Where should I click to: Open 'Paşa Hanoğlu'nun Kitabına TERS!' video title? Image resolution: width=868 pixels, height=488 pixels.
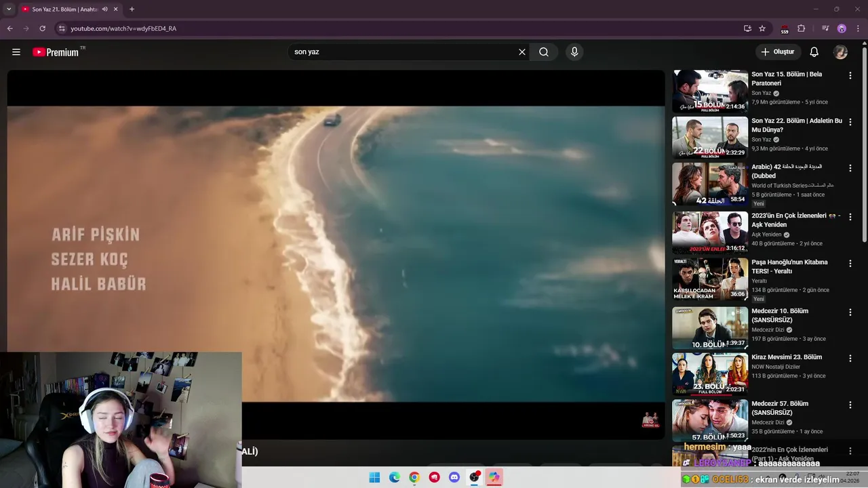click(x=789, y=266)
